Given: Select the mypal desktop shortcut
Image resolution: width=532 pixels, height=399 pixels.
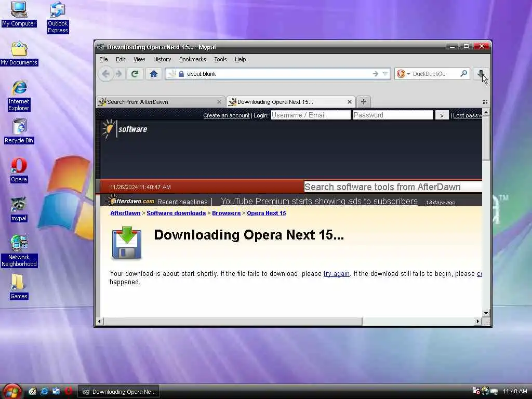Looking at the screenshot, I should coord(19,210).
